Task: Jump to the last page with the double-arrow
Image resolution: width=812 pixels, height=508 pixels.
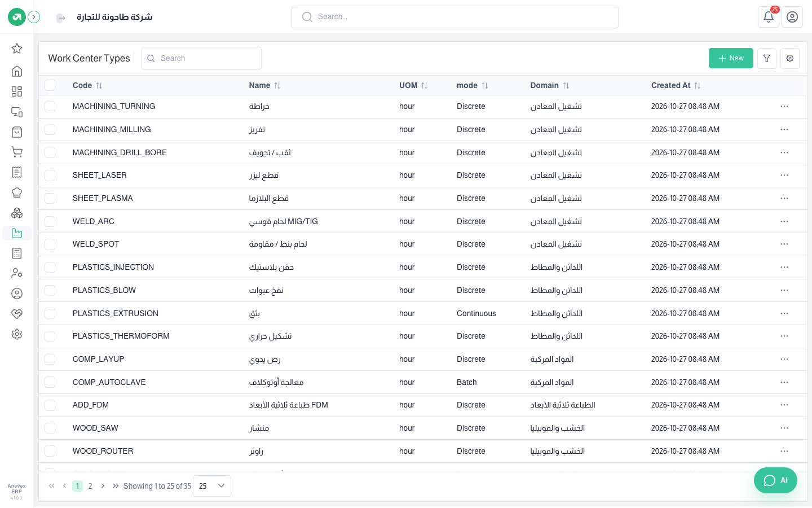Action: [116, 486]
